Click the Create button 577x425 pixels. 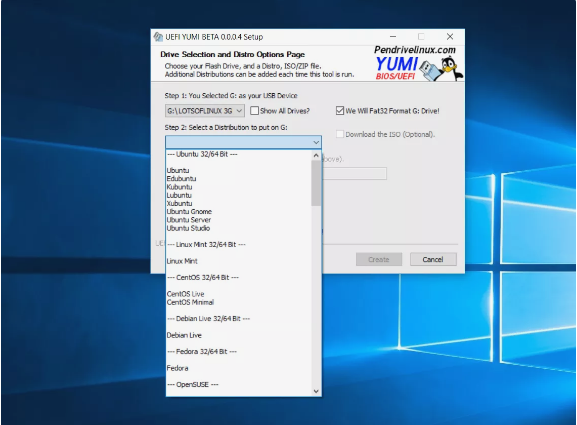pos(379,259)
